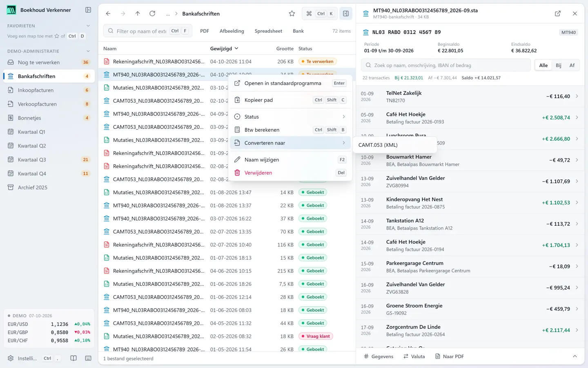Expand the Status submenu
The image size is (588, 368).
pyautogui.click(x=290, y=117)
